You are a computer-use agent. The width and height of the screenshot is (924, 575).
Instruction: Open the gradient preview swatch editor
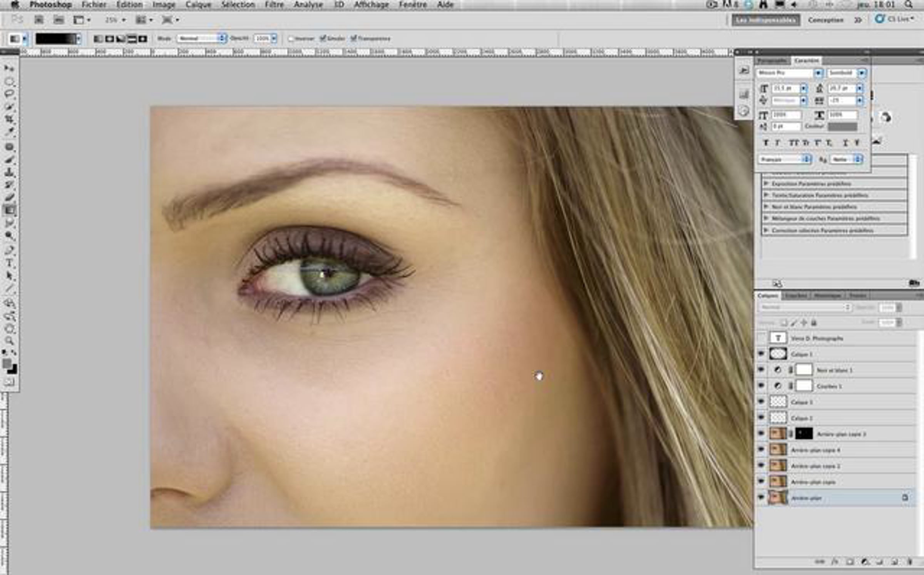tap(56, 39)
